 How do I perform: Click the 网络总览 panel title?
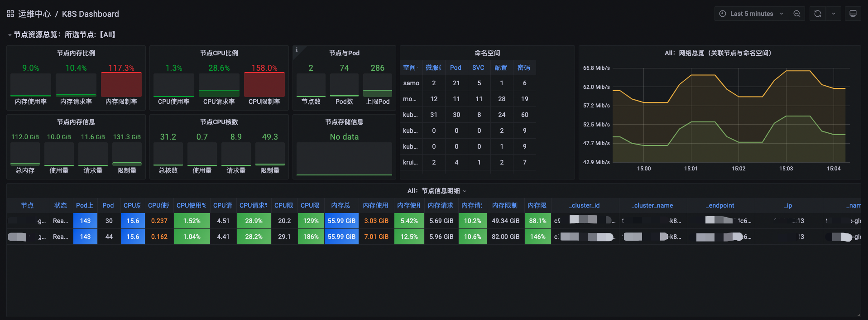tap(718, 53)
